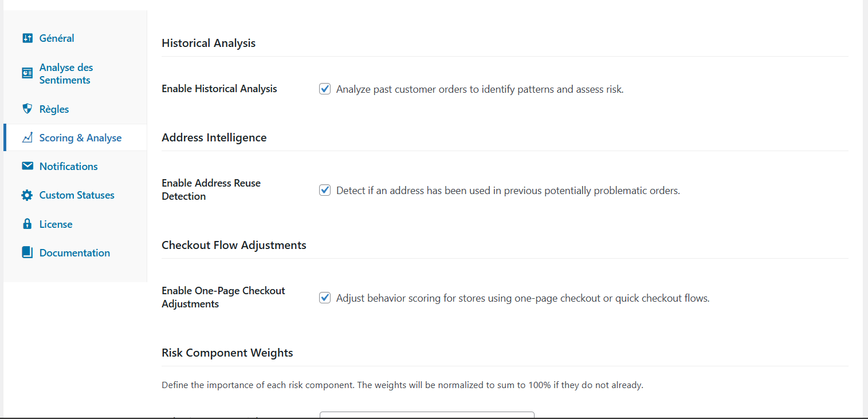Screen dimensions: 868x419
Task: Uncheck Enable Address Reuse Detection
Action: click(x=325, y=189)
